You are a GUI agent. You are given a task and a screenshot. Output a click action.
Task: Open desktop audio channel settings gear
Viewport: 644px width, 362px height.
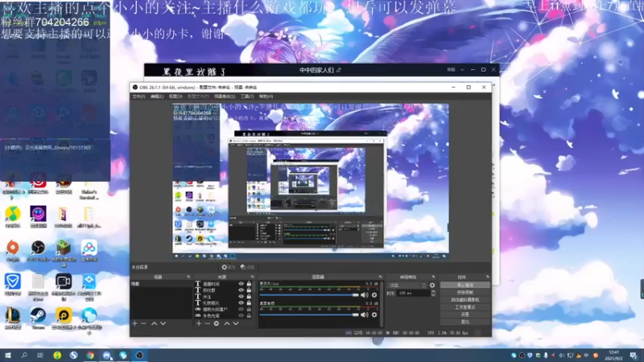(x=374, y=315)
